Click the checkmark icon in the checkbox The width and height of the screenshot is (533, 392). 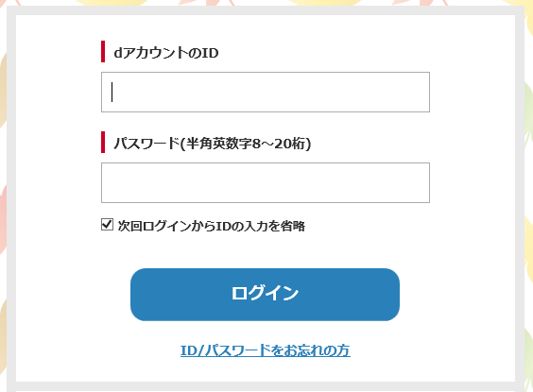[x=107, y=224]
